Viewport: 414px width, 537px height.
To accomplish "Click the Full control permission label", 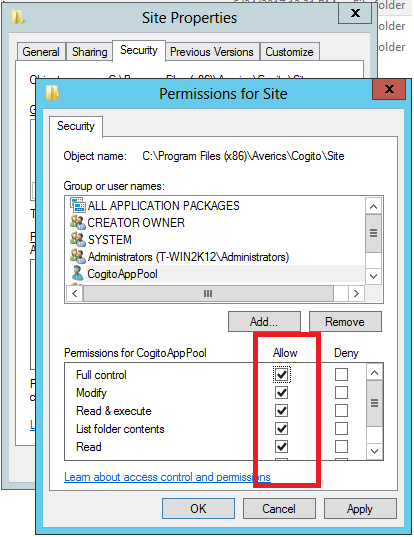I will 101,375.
